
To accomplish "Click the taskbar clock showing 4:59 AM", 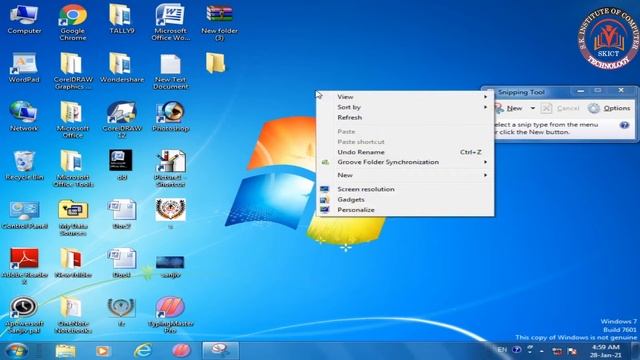I will 606,351.
